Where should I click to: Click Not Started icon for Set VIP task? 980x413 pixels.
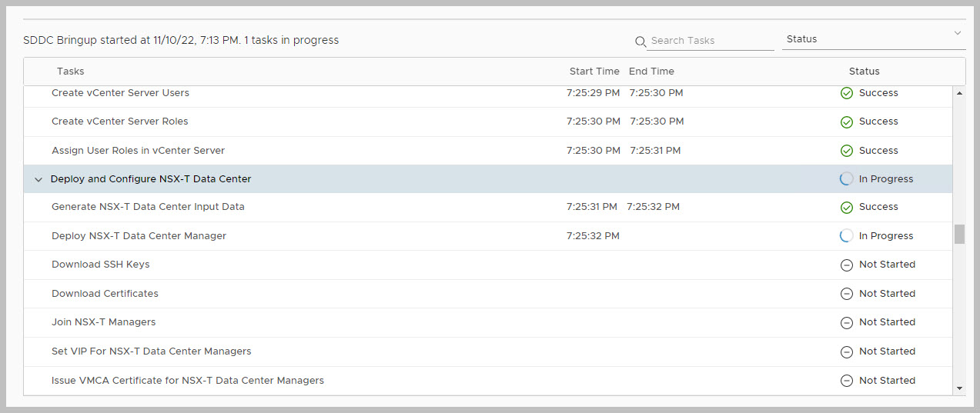click(846, 351)
